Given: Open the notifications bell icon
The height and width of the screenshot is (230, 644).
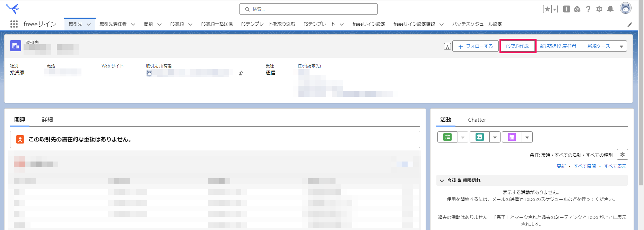Looking at the screenshot, I should tap(610, 9).
